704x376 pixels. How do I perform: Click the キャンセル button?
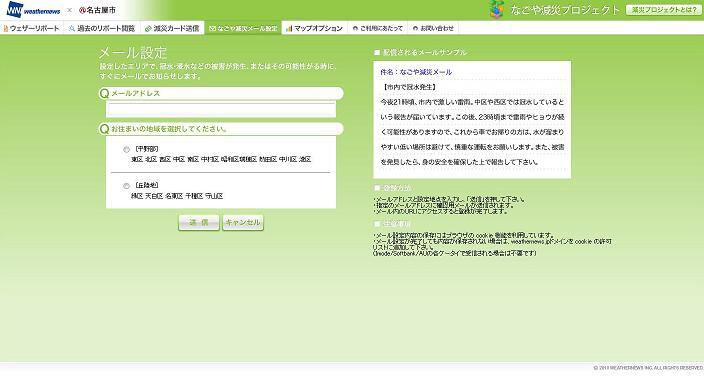coord(243,223)
